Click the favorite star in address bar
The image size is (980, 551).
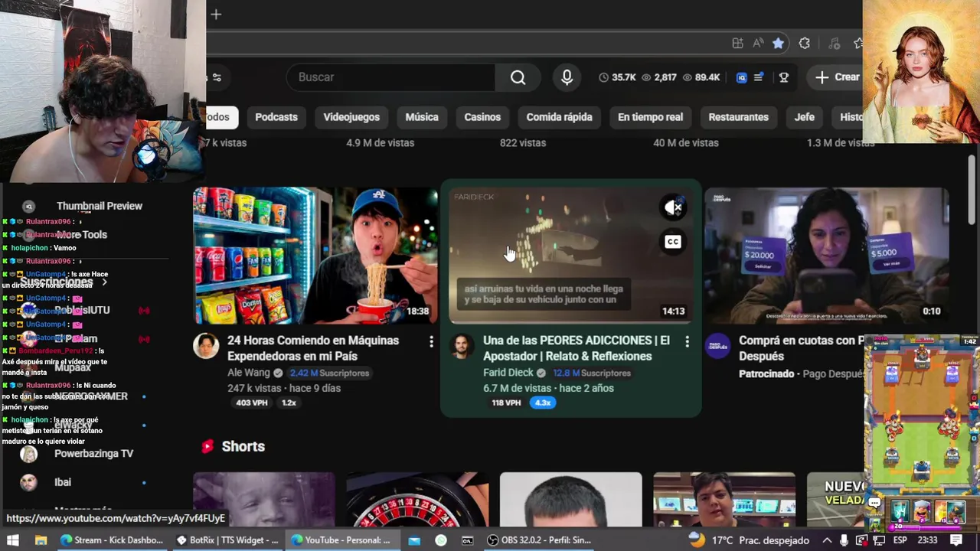pyautogui.click(x=778, y=44)
